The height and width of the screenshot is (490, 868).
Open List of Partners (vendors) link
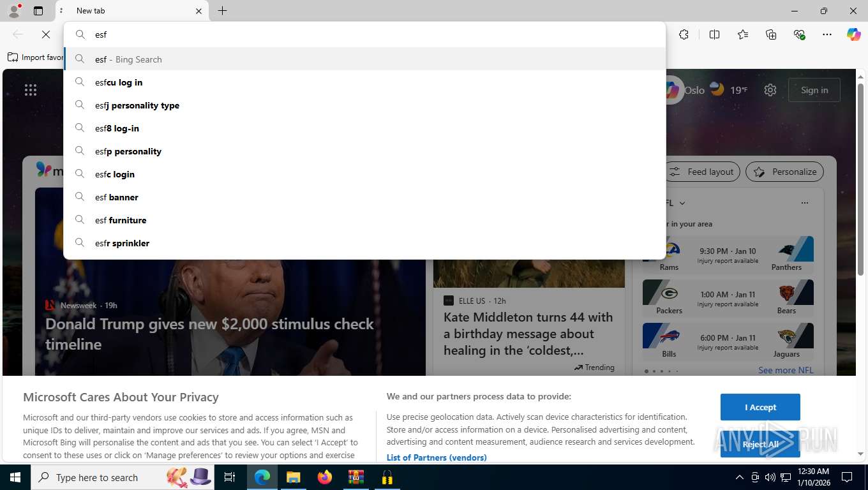(x=437, y=457)
